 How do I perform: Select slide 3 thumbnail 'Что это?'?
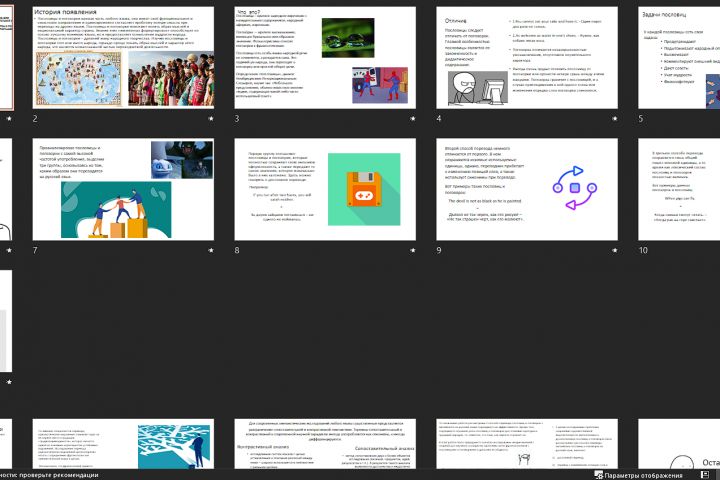(325, 57)
